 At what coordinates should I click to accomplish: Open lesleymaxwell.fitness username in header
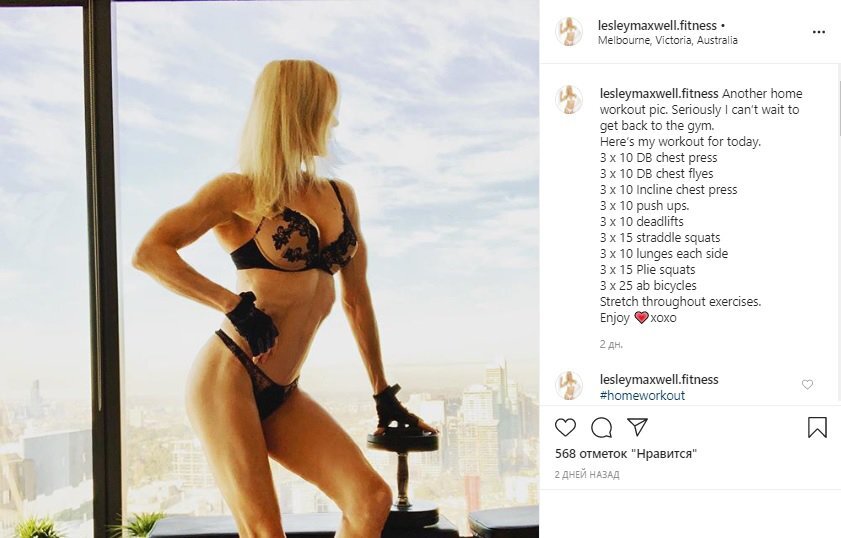(x=657, y=25)
